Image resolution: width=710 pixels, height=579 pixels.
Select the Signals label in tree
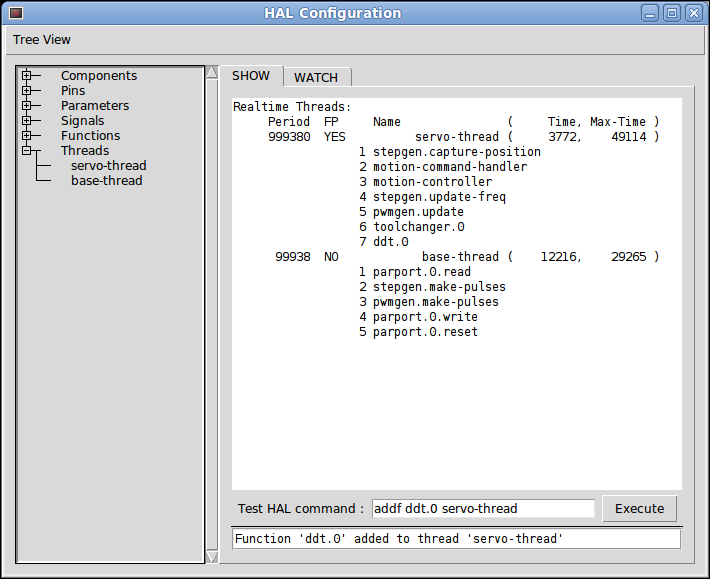(x=82, y=121)
